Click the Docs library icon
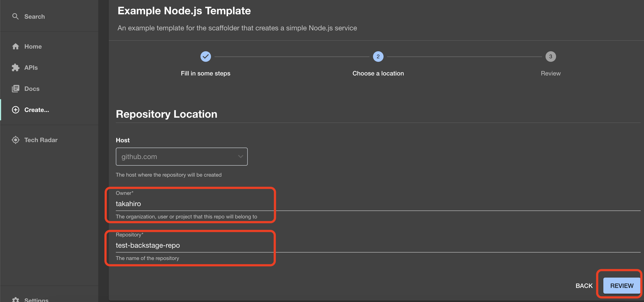644x302 pixels. pyautogui.click(x=16, y=89)
